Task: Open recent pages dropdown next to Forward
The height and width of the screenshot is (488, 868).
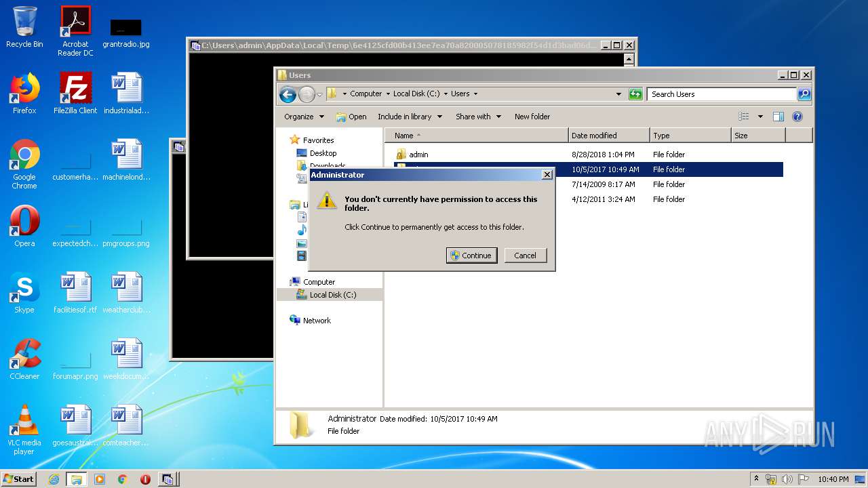Action: coord(319,94)
